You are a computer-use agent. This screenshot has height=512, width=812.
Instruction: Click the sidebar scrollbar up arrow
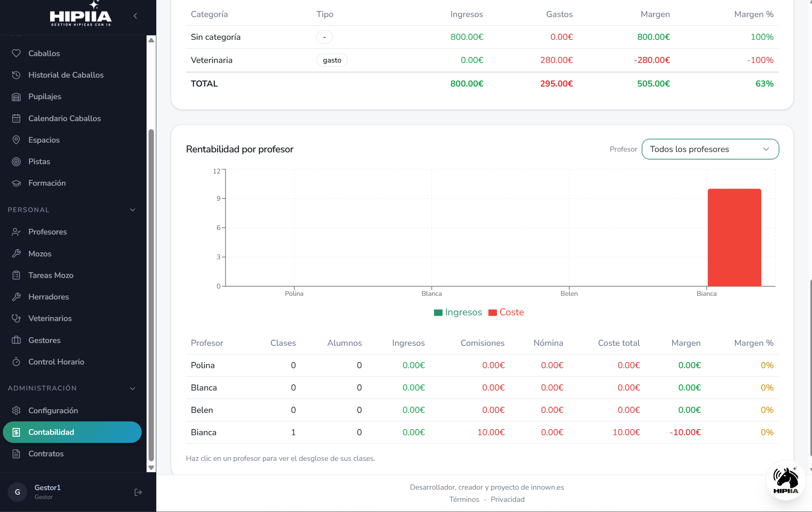click(x=151, y=40)
